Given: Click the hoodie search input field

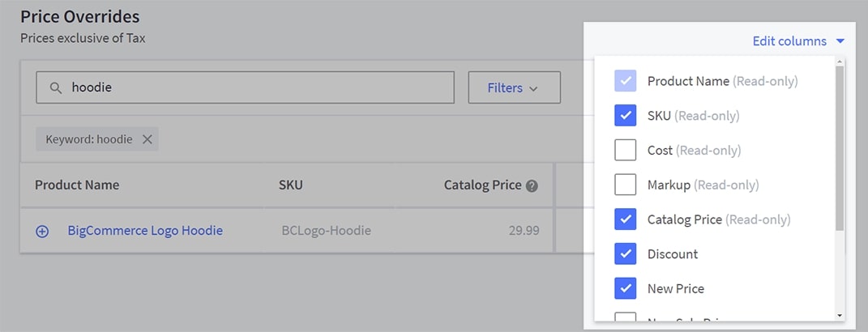Looking at the screenshot, I should point(251,87).
